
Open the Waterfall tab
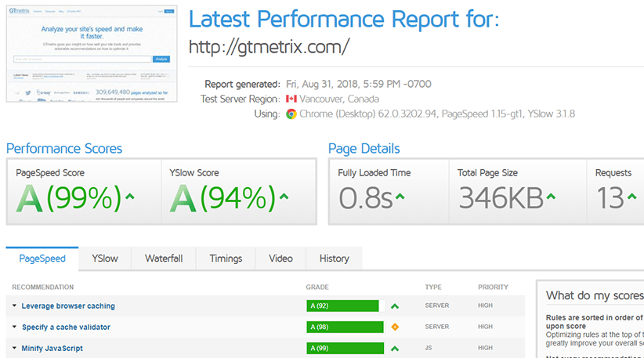(x=164, y=259)
